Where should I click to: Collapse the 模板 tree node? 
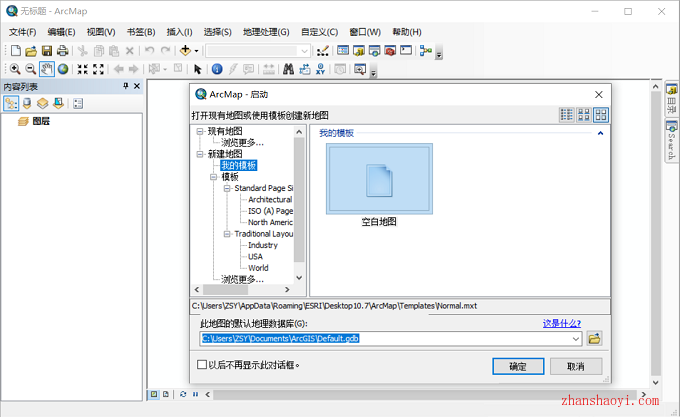(214, 177)
